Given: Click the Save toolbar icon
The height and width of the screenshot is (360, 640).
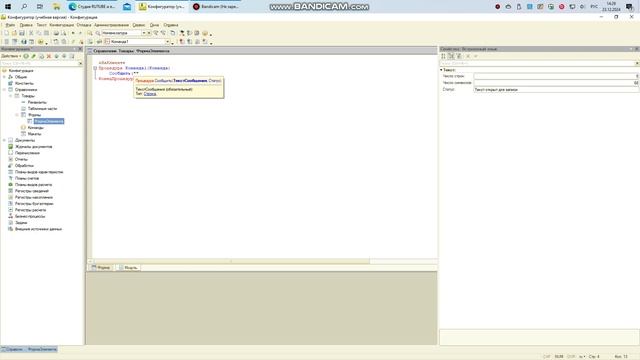Looking at the screenshot, I should pos(22,33).
